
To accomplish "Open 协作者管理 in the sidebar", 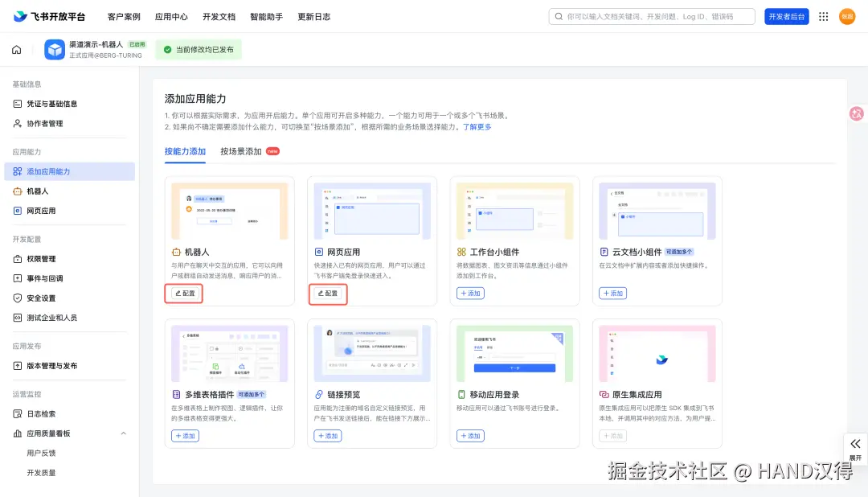I will [69, 124].
